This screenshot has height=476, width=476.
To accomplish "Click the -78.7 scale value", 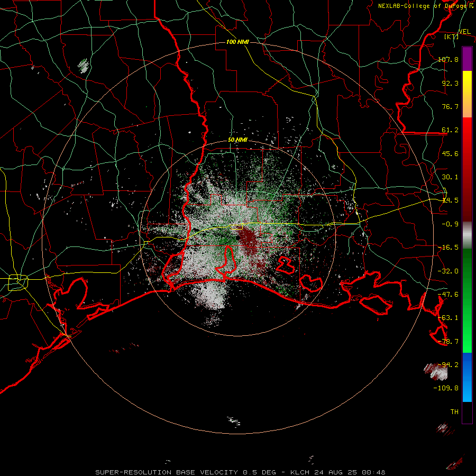I will click(x=448, y=342).
